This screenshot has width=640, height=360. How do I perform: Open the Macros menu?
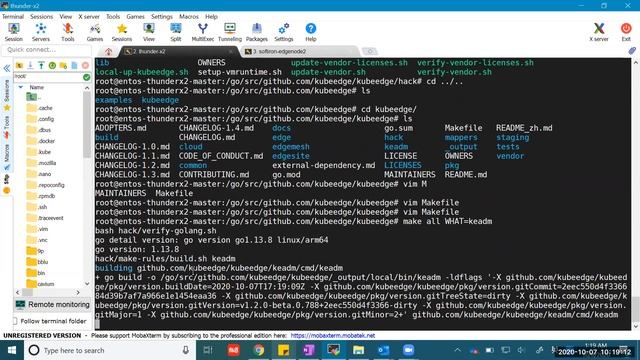coord(189,17)
